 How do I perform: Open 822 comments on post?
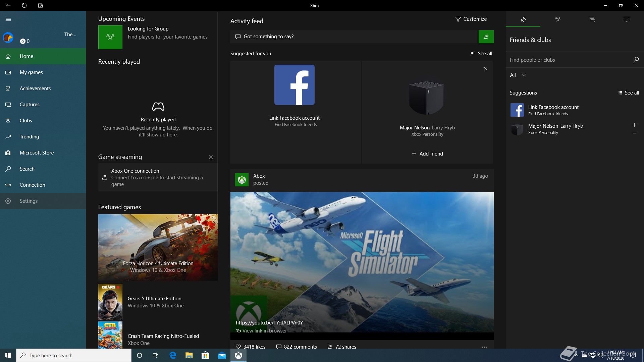pos(297,347)
